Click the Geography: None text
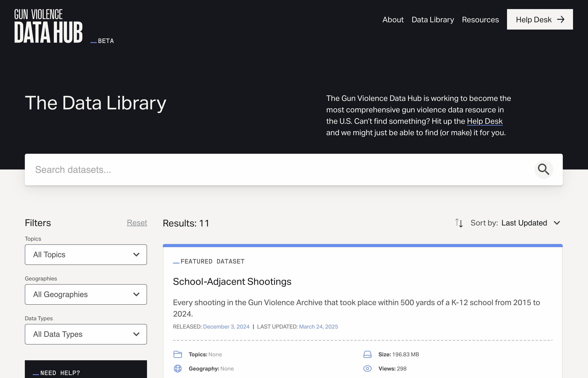The image size is (588, 378). click(211, 369)
